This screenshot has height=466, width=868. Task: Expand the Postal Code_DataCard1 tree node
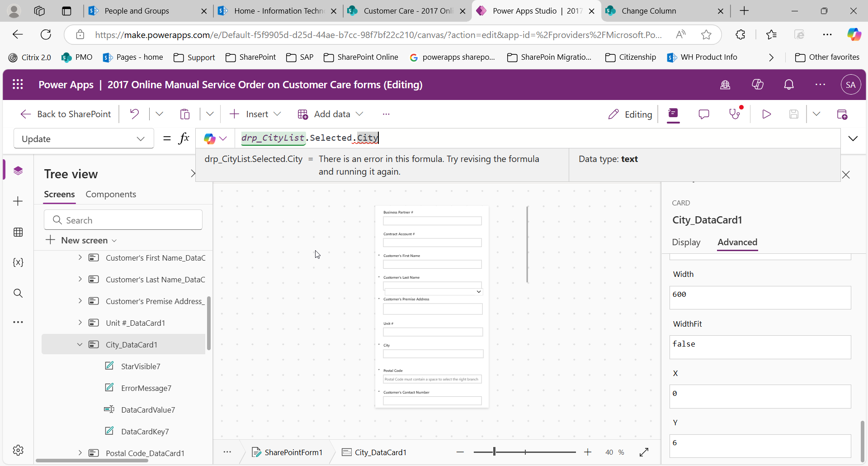[x=80, y=453]
